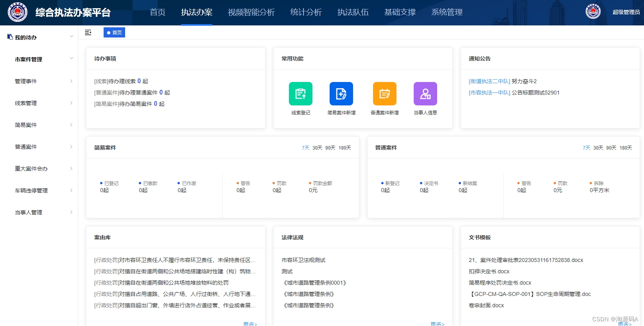Open 视频智能分析 in the top navigation
The height and width of the screenshot is (326, 644).
click(251, 12)
